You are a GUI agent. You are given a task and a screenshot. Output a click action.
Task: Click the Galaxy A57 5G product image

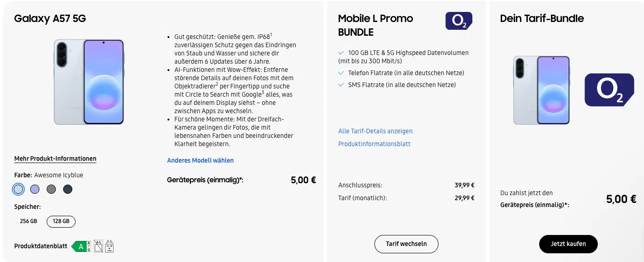click(89, 82)
